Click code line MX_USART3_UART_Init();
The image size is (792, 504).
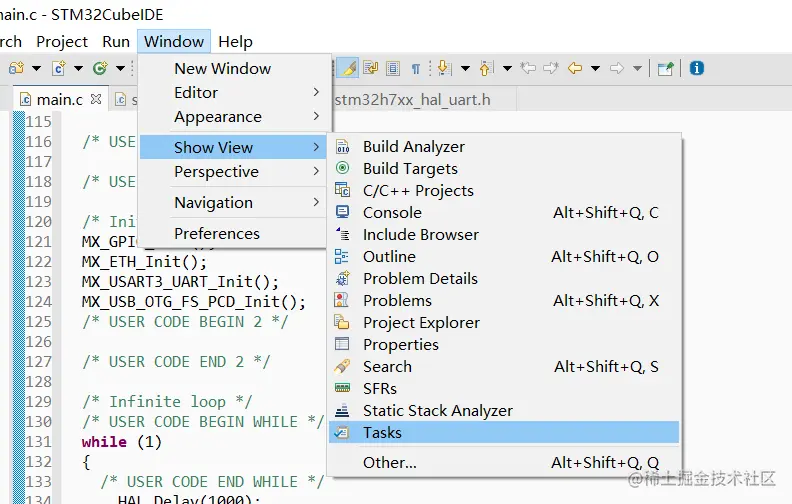tap(180, 281)
